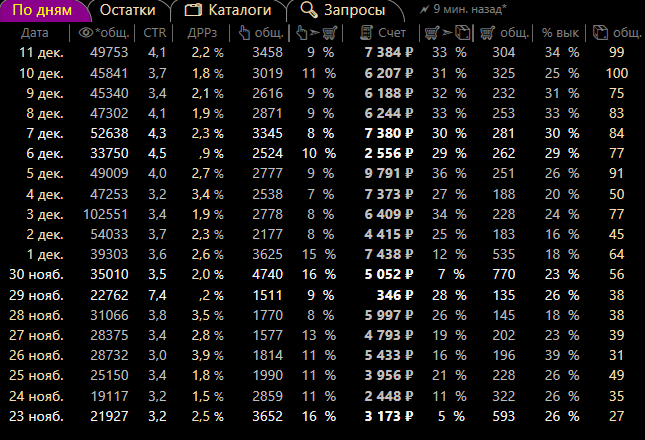Click the '7 384 ₽' bill amount
Viewport: 645px width, 440px height.
pyautogui.click(x=388, y=52)
